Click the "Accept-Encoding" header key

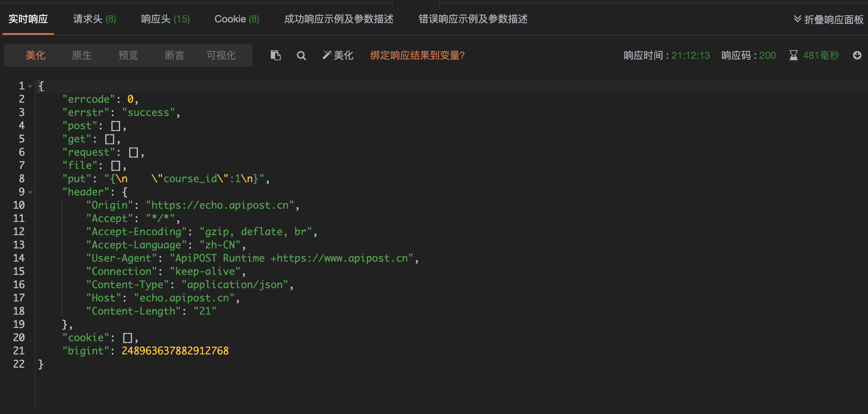(x=137, y=232)
